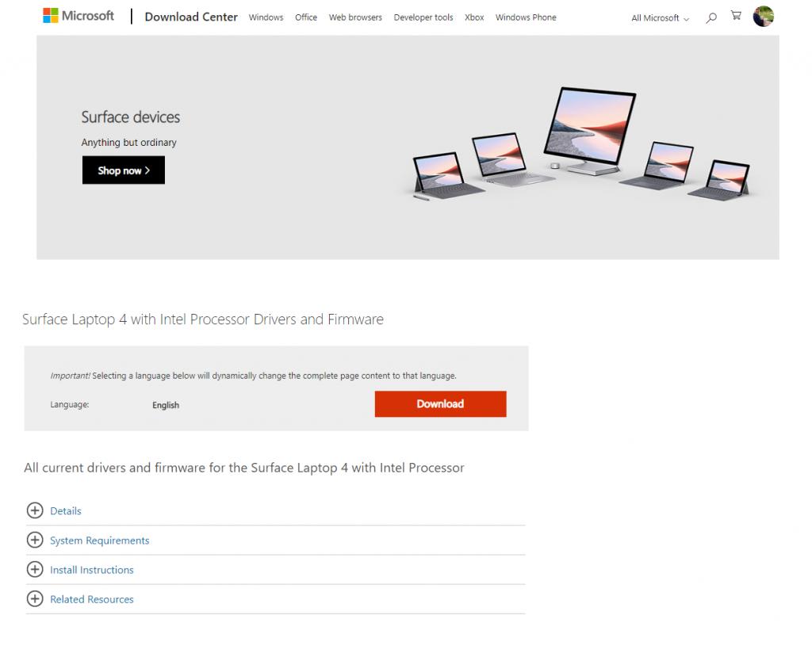Screen dimensions: 812x665
Task: Expand the Details section
Action: 66,511
